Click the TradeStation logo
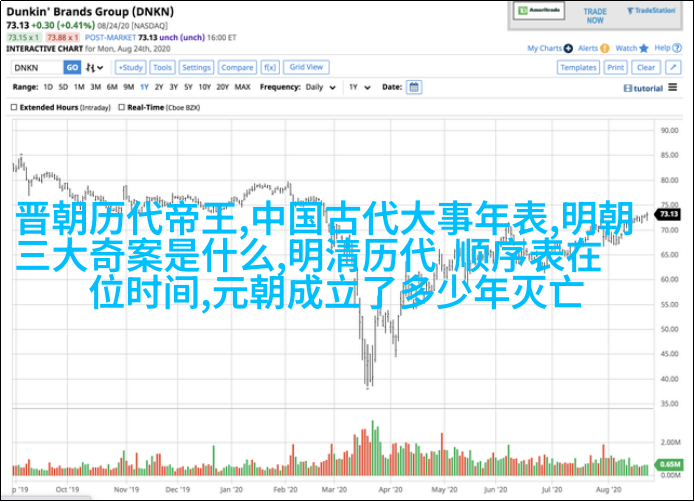 [651, 11]
